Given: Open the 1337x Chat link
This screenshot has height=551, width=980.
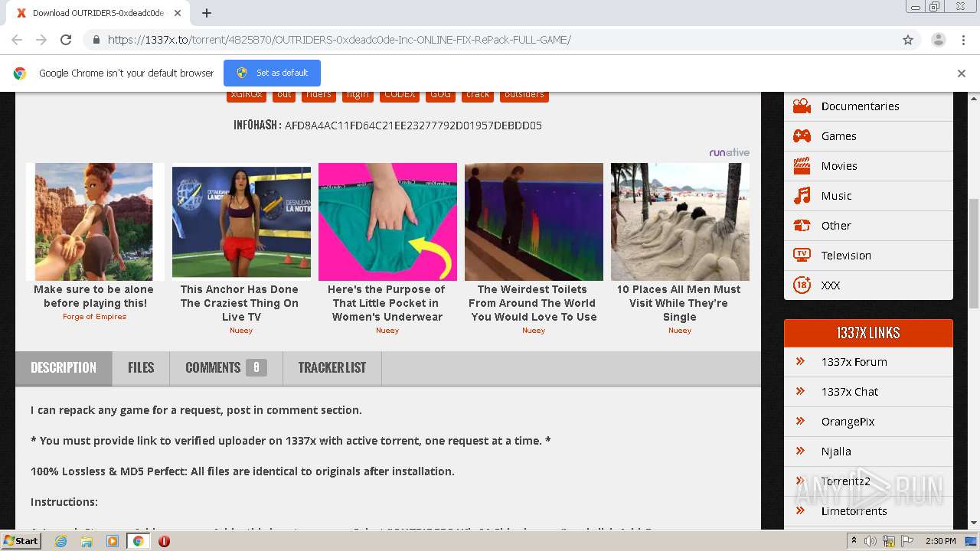Looking at the screenshot, I should click(850, 392).
